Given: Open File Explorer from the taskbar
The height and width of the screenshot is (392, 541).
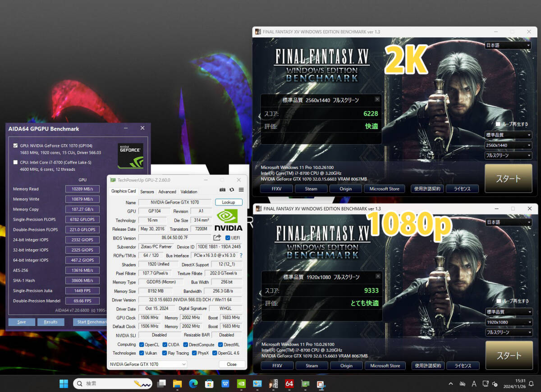Looking at the screenshot, I should [x=177, y=384].
